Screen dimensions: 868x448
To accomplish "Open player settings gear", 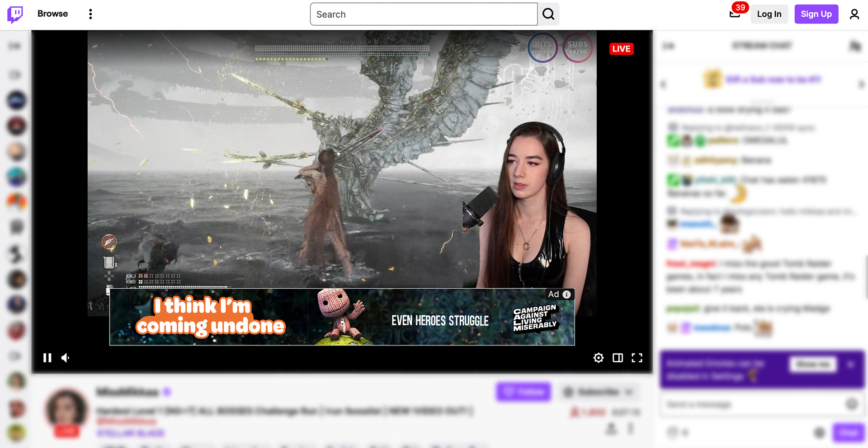I will pos(599,358).
